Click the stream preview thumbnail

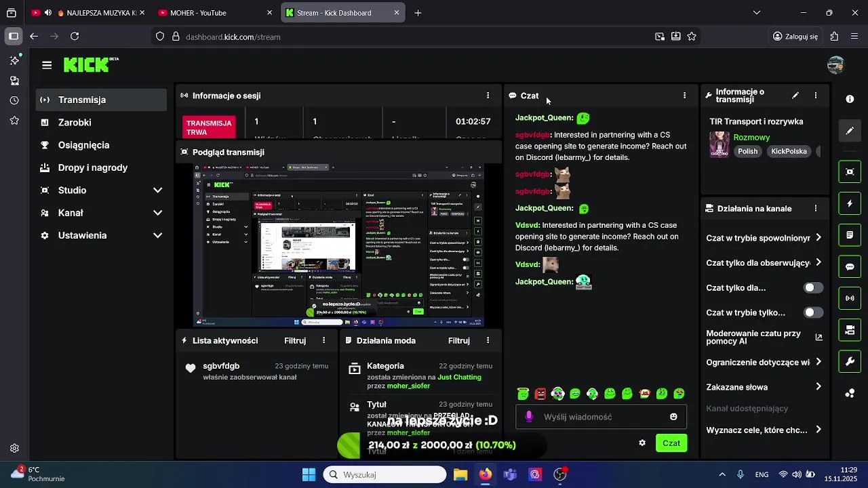point(338,245)
